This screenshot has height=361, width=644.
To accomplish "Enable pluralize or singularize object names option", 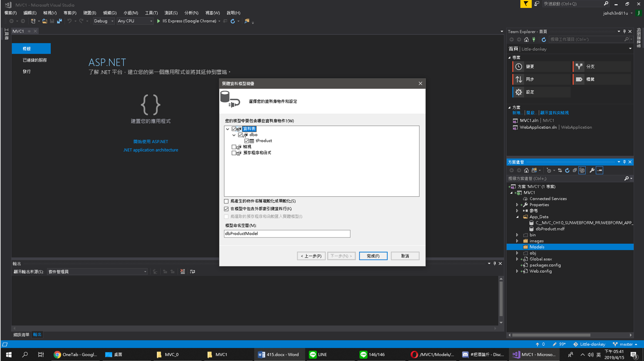I will pyautogui.click(x=226, y=201).
